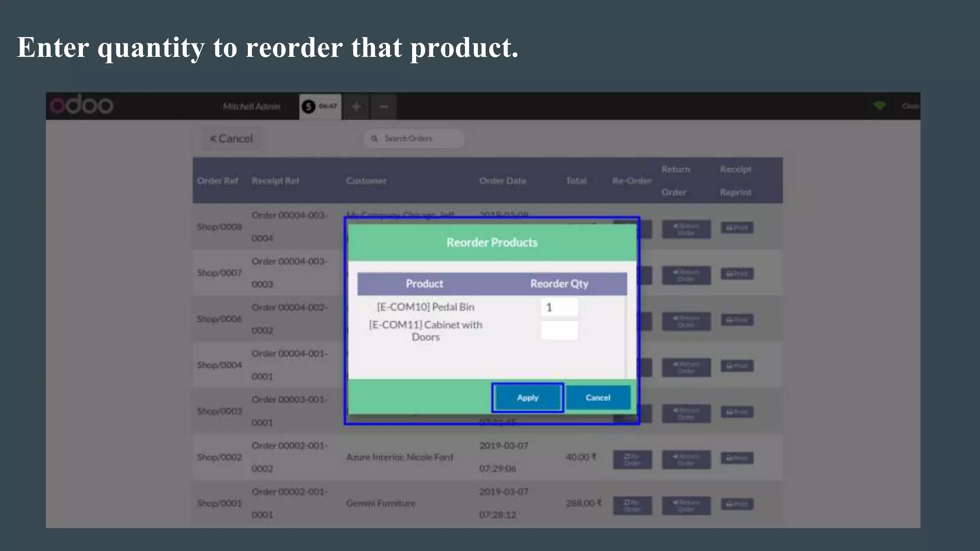Viewport: 980px width, 551px height.
Task: Click the green wifi connection status icon
Action: pos(880,106)
